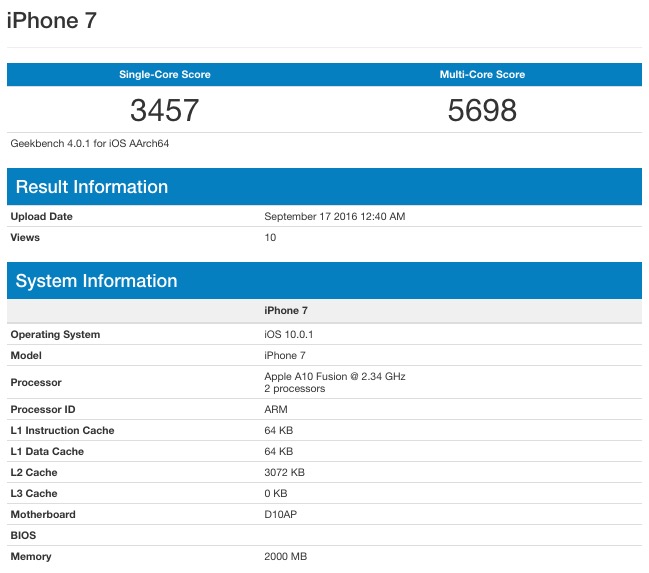Click the September 17 2016 upload date value
Viewport: 649px width, 573px height.
pyautogui.click(x=334, y=217)
